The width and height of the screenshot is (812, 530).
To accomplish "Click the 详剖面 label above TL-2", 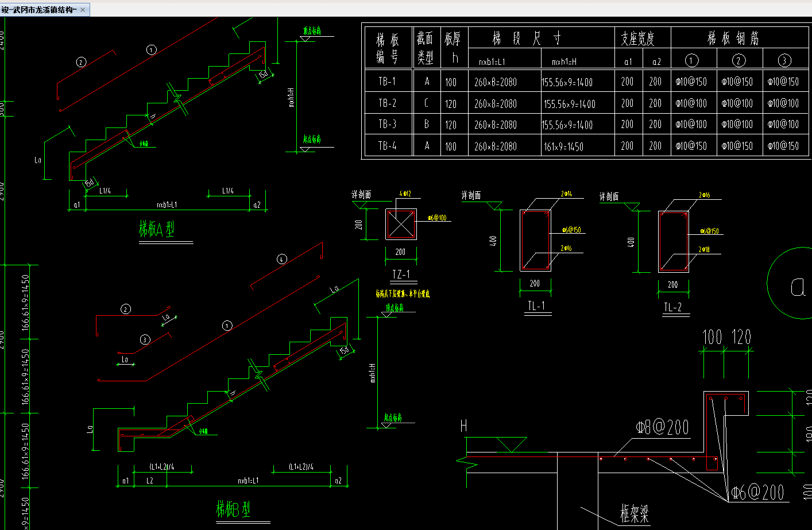I will (x=609, y=196).
